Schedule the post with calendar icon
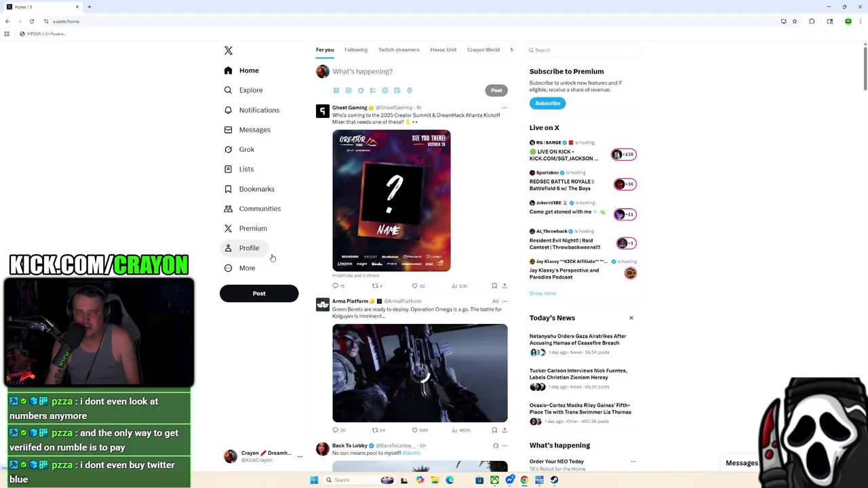The image size is (868, 488). (x=397, y=90)
